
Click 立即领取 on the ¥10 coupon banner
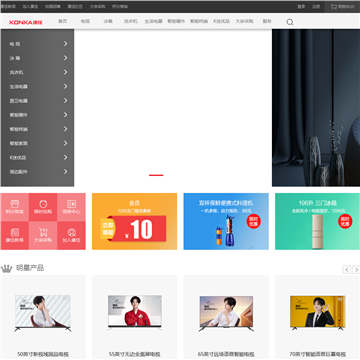coord(107,229)
